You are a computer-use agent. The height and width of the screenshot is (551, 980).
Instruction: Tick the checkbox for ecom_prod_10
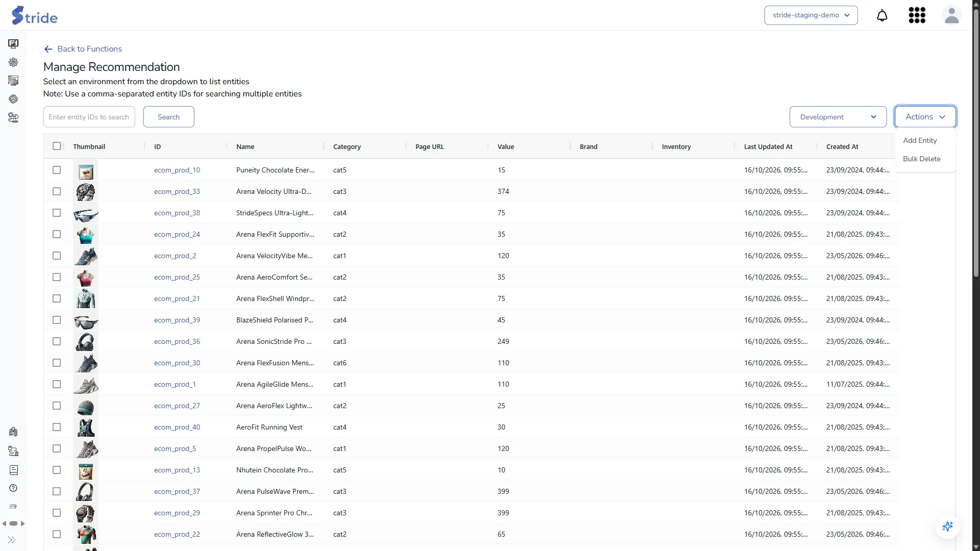[x=57, y=170]
